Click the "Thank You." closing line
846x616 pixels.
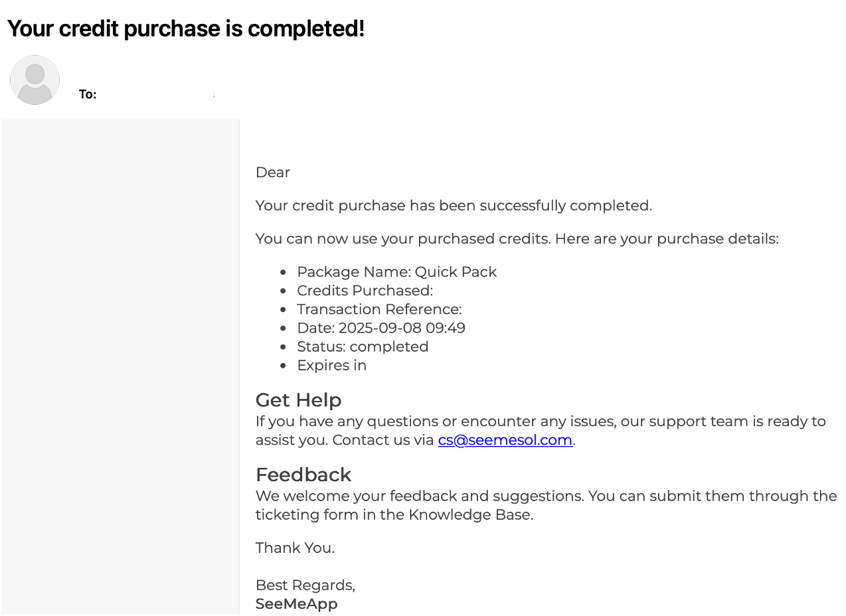(x=295, y=548)
